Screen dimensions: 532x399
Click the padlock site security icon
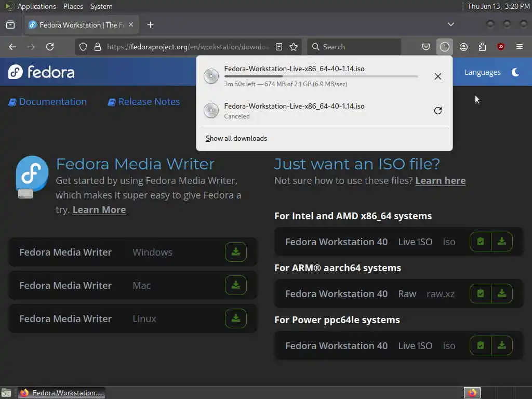click(x=97, y=47)
